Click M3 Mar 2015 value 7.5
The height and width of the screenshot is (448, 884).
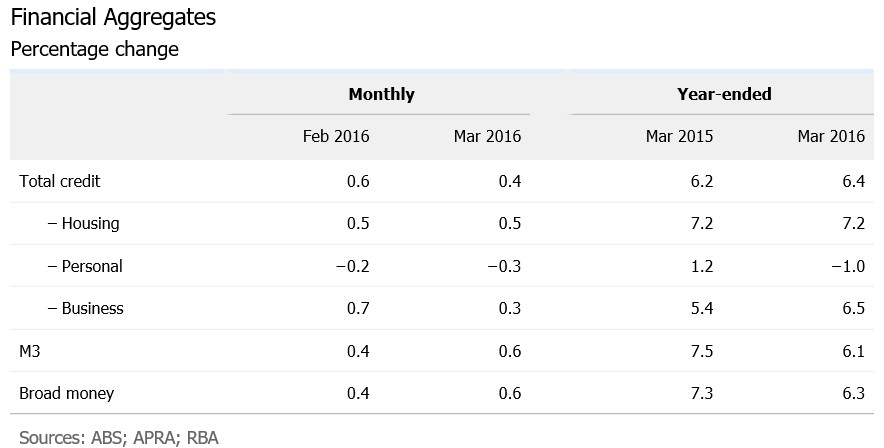(x=702, y=351)
